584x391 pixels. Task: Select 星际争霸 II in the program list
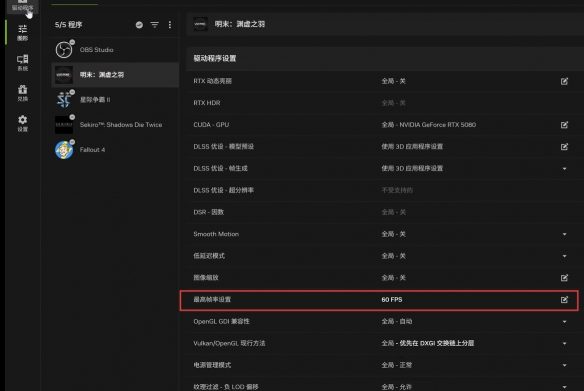(x=115, y=99)
